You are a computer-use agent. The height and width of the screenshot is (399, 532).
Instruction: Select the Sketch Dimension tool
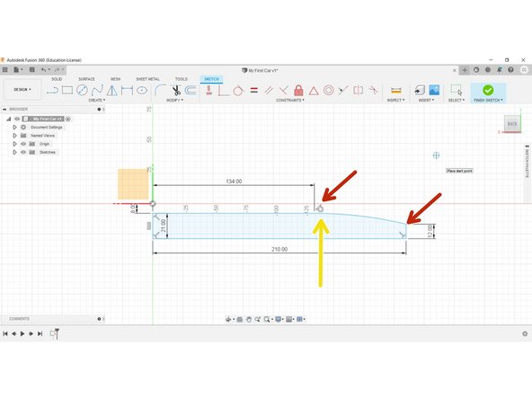click(x=127, y=90)
